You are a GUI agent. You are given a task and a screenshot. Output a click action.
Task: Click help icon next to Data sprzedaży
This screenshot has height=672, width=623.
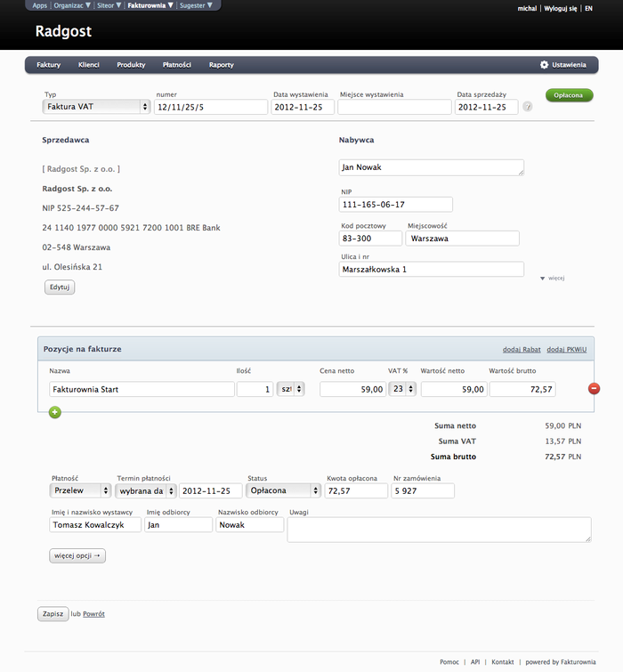tap(528, 107)
